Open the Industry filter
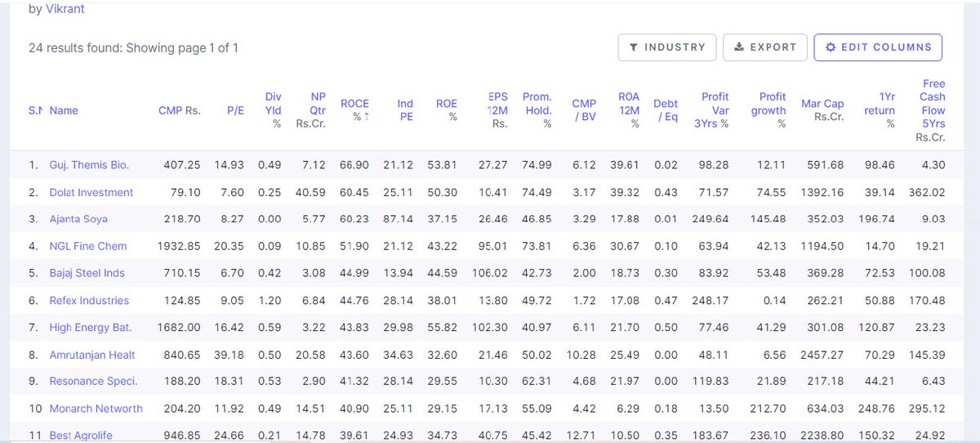 [667, 47]
